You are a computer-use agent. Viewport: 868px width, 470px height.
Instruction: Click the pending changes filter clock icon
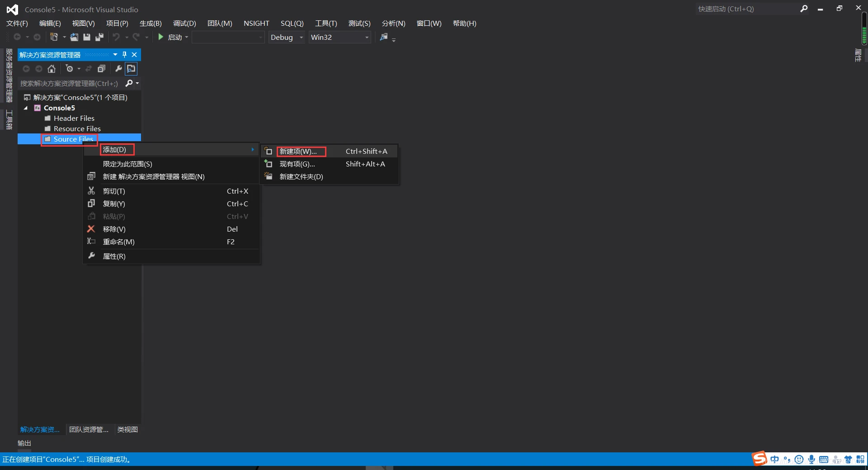click(x=69, y=69)
